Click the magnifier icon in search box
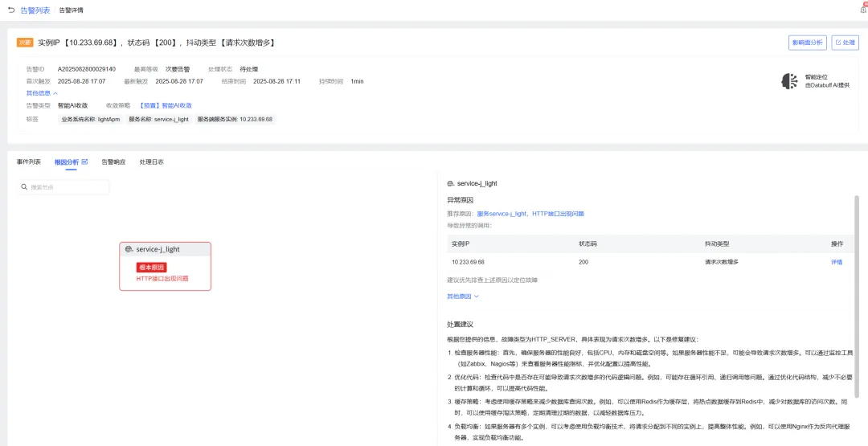Image resolution: width=868 pixels, height=446 pixels. [24, 187]
